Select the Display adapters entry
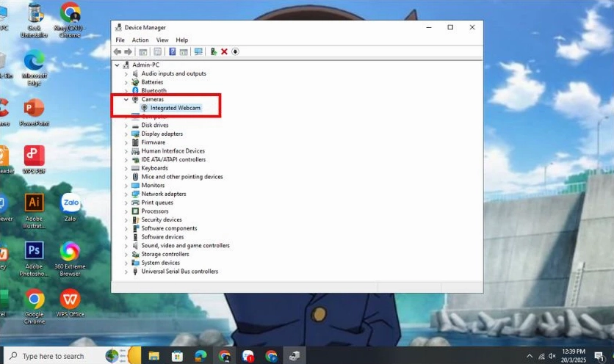The height and width of the screenshot is (364, 614). pos(162,134)
